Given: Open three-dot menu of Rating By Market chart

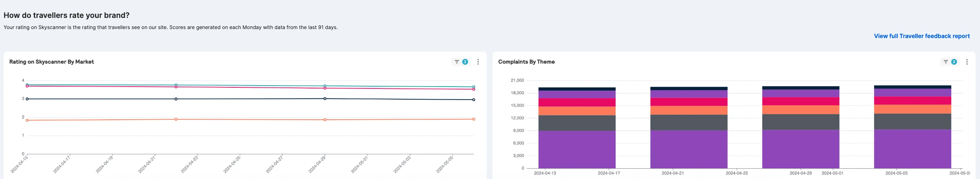Looking at the screenshot, I should click(478, 62).
